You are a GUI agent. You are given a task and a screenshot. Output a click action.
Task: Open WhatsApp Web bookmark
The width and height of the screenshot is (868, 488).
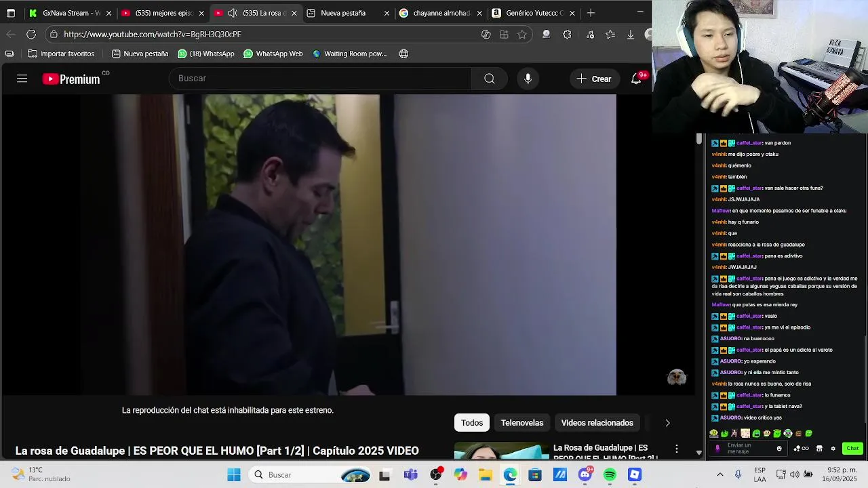(273, 54)
